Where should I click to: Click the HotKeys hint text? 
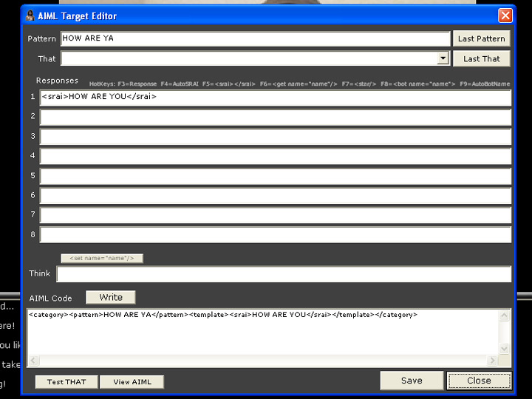(x=299, y=83)
